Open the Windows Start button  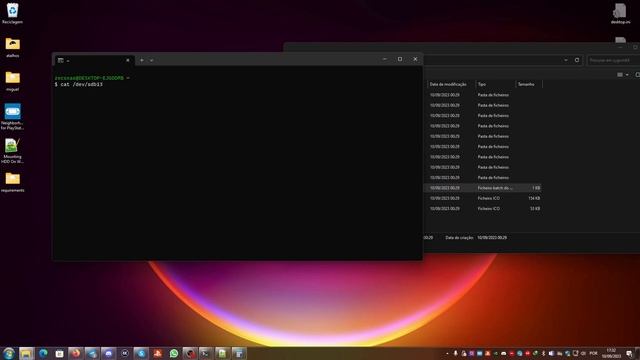9,353
